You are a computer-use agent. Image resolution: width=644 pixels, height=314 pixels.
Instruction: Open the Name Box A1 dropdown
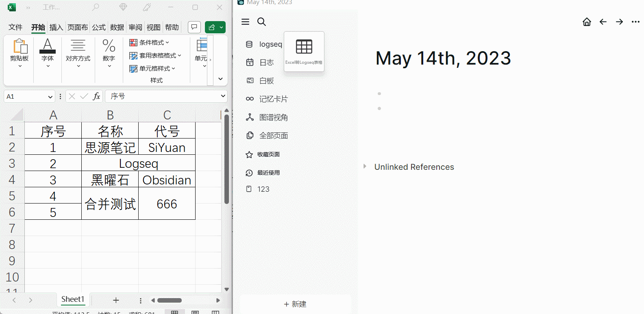pyautogui.click(x=50, y=97)
